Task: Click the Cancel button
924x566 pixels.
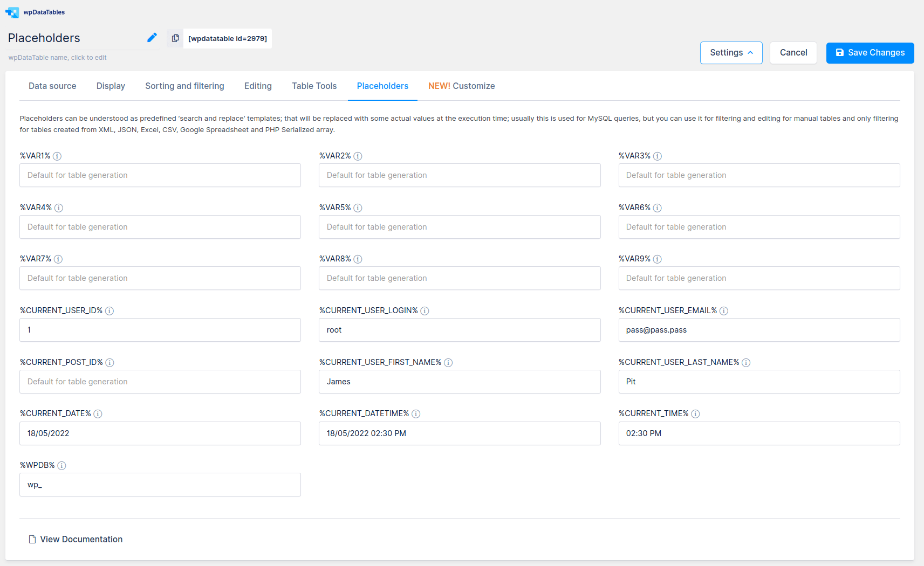Action: tap(793, 52)
